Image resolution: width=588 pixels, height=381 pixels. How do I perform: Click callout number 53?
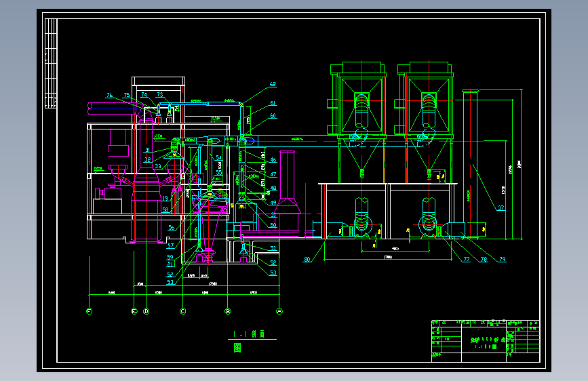tap(273, 273)
